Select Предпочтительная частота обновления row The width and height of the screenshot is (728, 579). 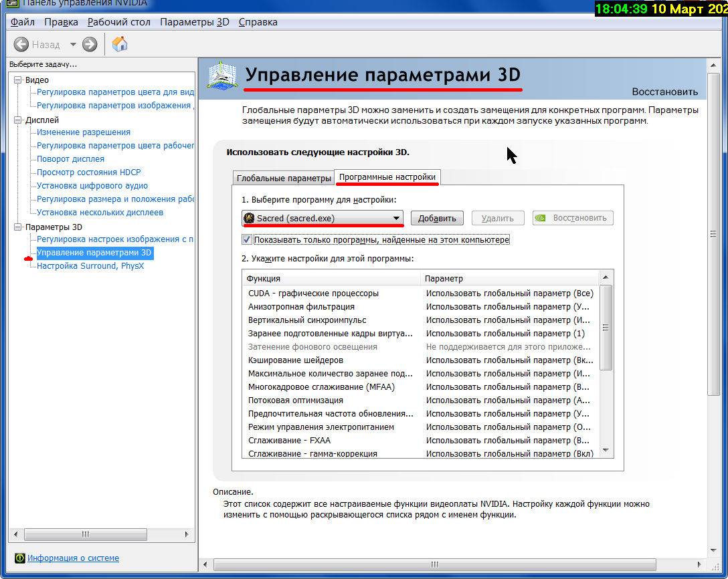click(x=421, y=414)
